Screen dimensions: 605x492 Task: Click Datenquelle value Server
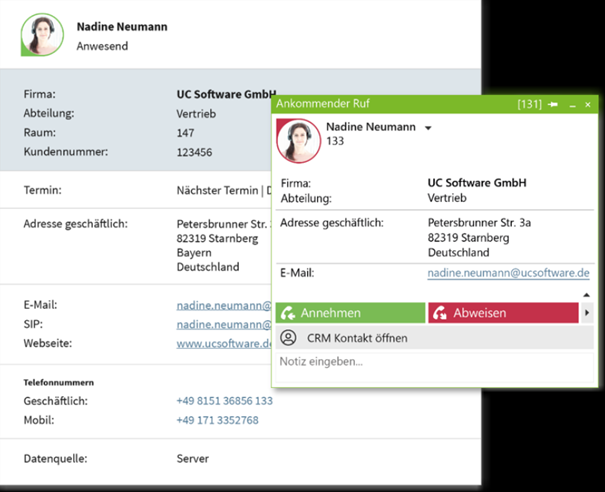tap(193, 458)
